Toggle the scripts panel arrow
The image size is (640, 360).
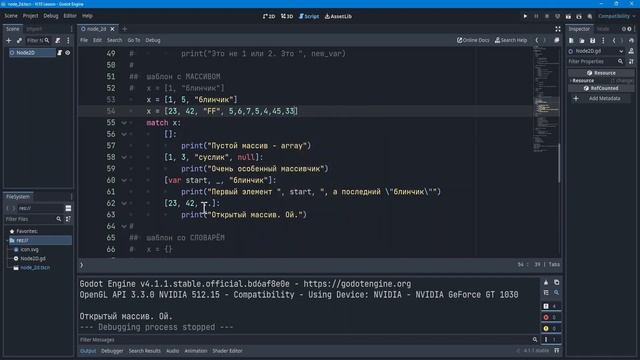[x=82, y=265]
